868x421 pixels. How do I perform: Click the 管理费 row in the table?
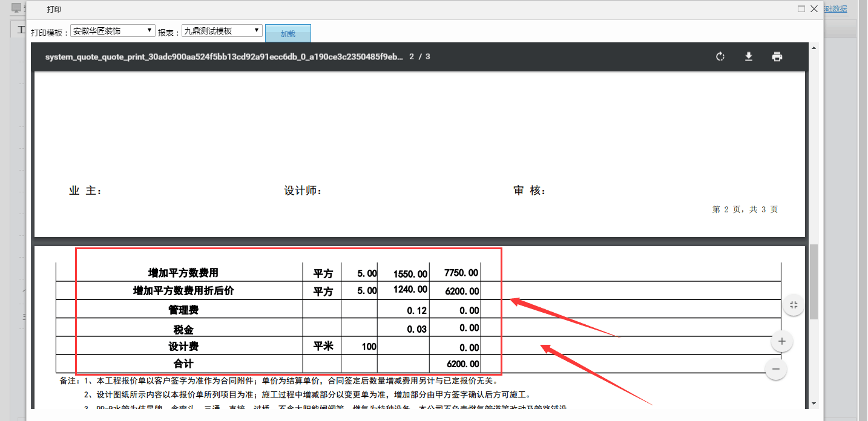183,310
